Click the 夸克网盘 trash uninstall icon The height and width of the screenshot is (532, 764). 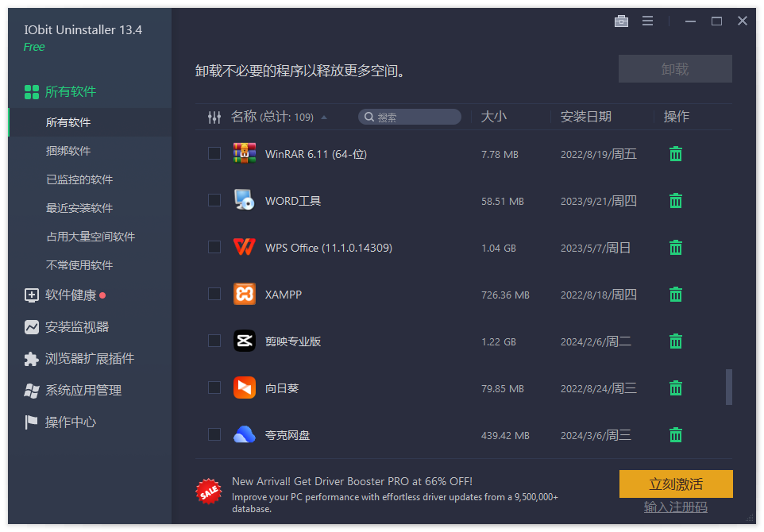tap(676, 434)
